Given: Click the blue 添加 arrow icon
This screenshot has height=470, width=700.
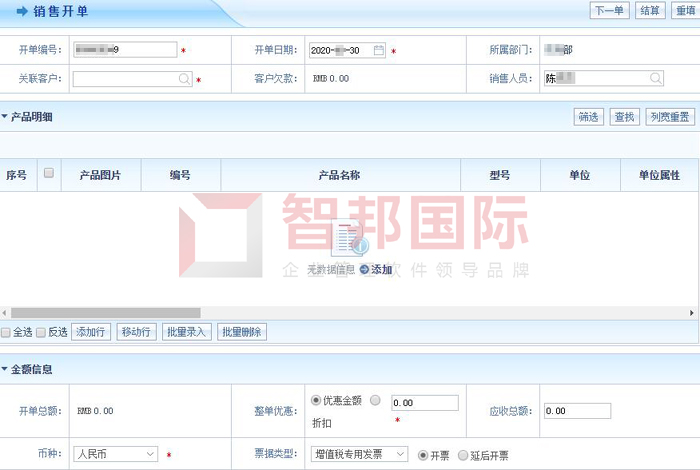Looking at the screenshot, I should pyautogui.click(x=364, y=269).
